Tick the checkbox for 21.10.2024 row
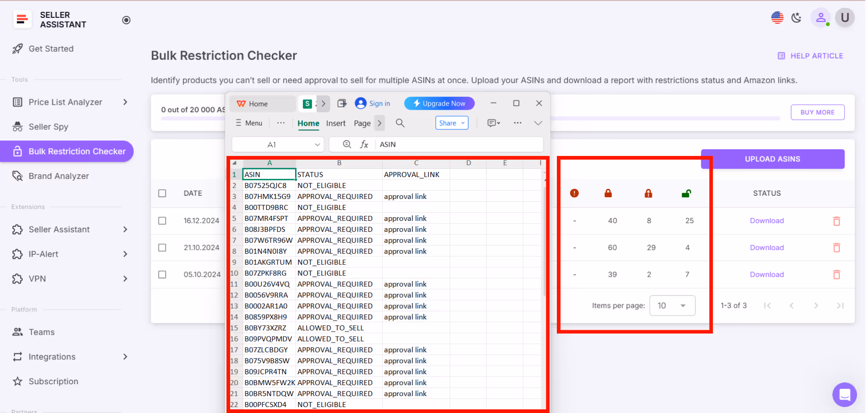Image resolution: width=868 pixels, height=413 pixels. [162, 247]
